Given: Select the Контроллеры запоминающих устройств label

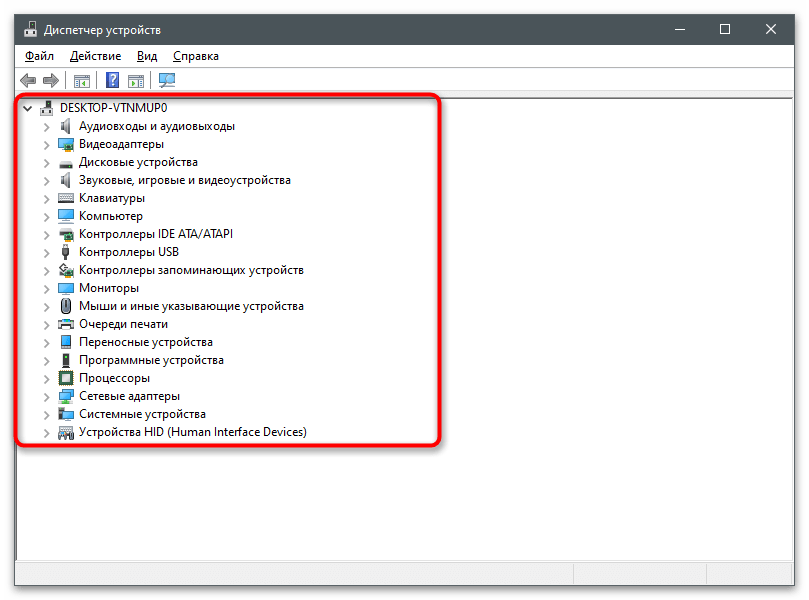Looking at the screenshot, I should point(191,270).
